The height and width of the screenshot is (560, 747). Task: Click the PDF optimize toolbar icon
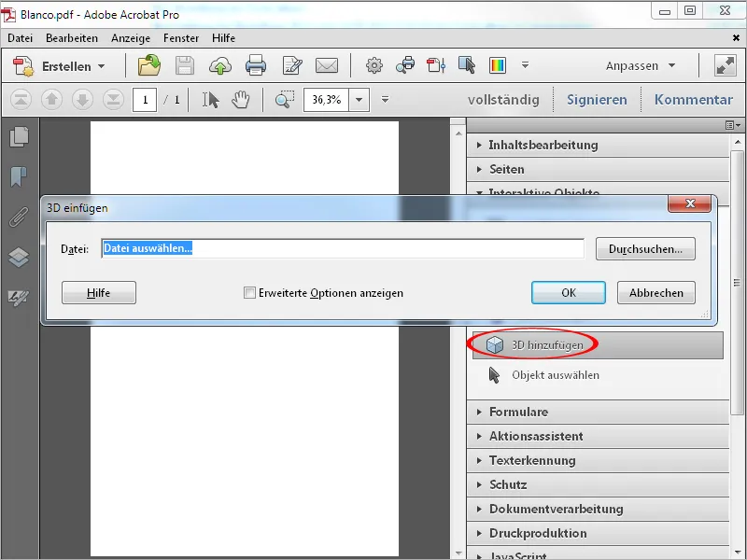pyautogui.click(x=436, y=65)
